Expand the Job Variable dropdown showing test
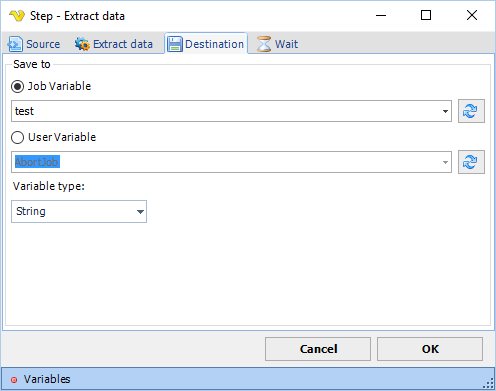 click(x=445, y=111)
